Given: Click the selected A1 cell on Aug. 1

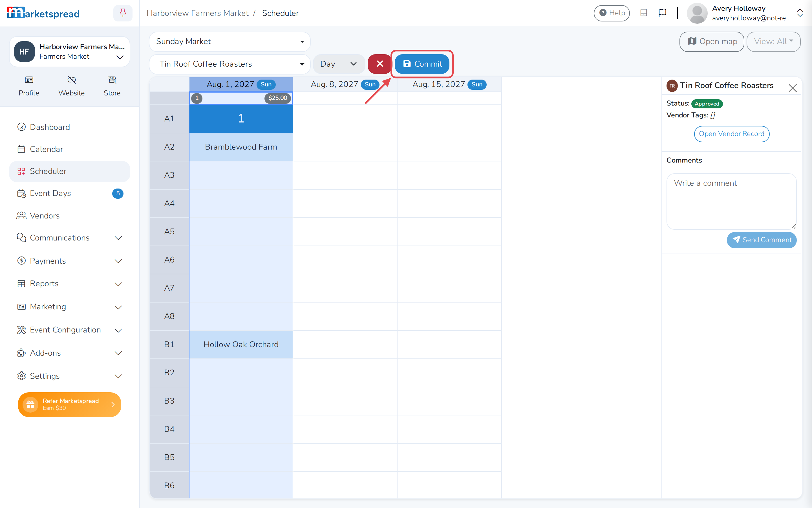Looking at the screenshot, I should 241,119.
